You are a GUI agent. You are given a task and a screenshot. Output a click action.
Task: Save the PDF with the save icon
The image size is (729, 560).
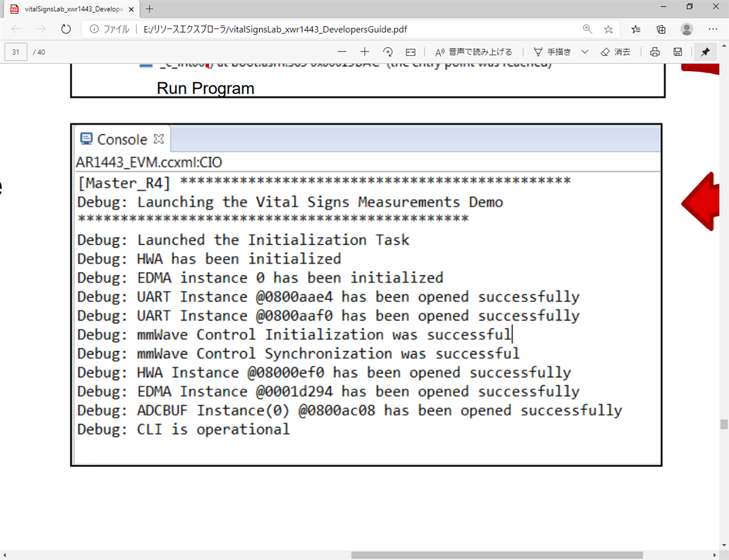677,52
